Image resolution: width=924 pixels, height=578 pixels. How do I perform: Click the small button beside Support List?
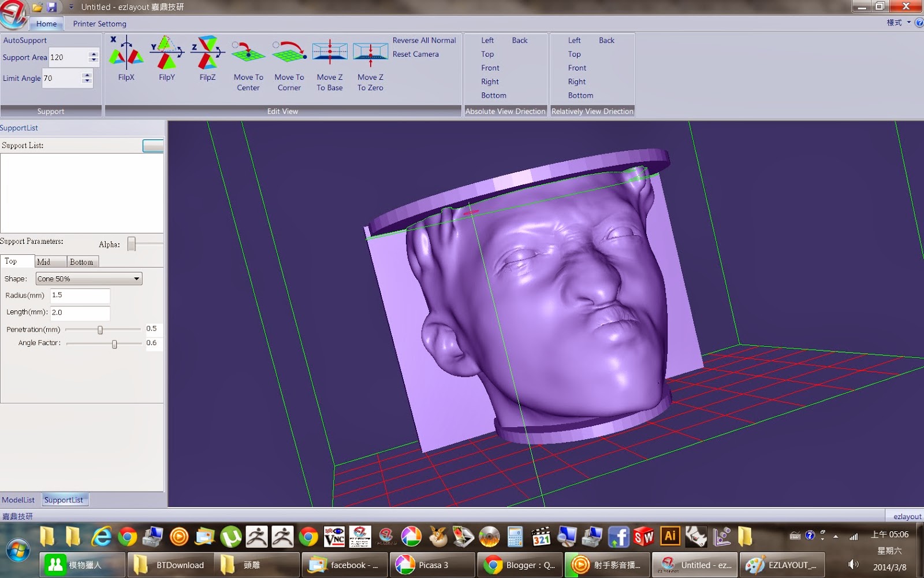(153, 146)
